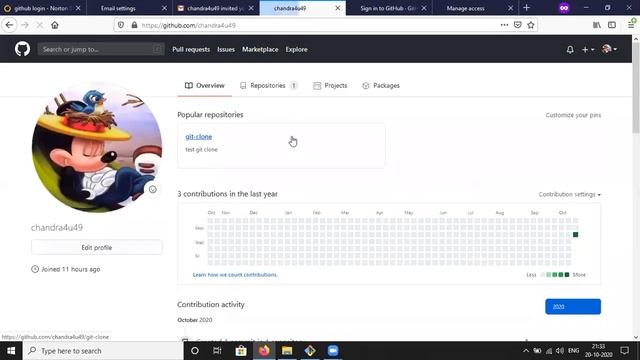Stop loading the current page
Viewport: 640px width, 360px height.
point(40,25)
